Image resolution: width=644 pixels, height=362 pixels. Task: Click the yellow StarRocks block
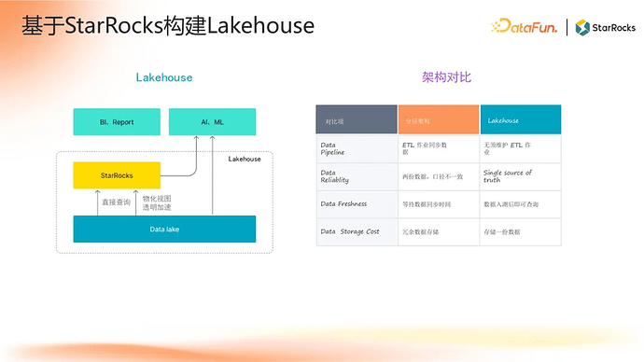pos(117,175)
